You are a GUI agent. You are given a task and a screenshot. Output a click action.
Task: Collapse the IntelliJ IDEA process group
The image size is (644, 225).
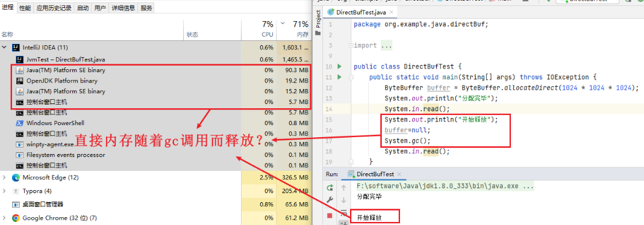tap(4, 48)
